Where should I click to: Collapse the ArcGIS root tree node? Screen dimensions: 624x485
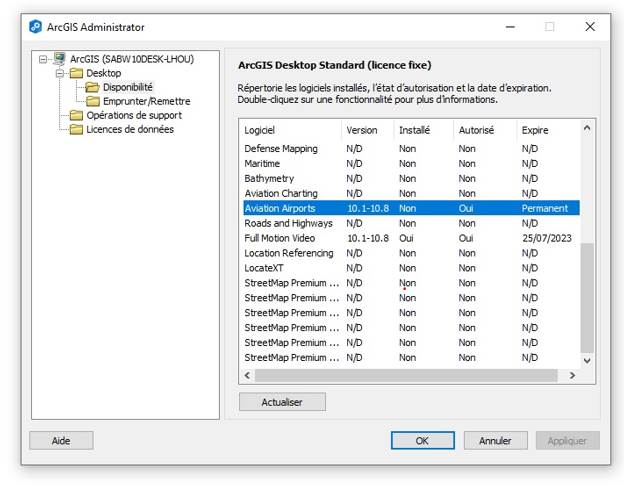tap(43, 59)
